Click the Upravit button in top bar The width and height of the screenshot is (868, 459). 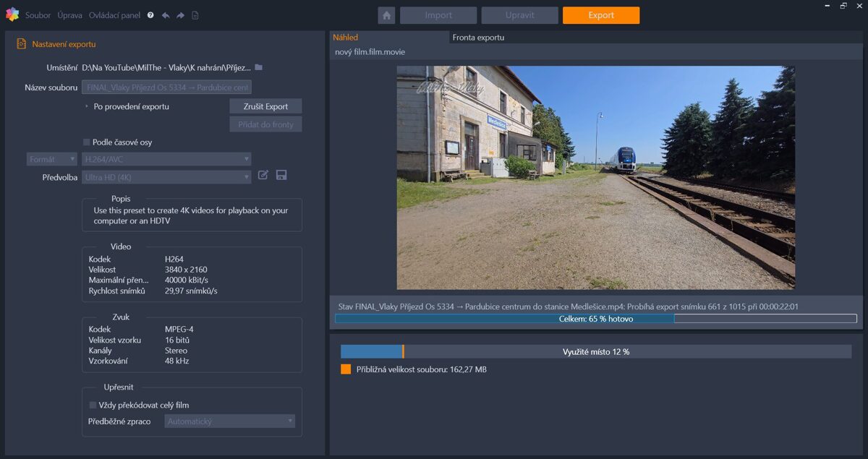click(x=519, y=15)
